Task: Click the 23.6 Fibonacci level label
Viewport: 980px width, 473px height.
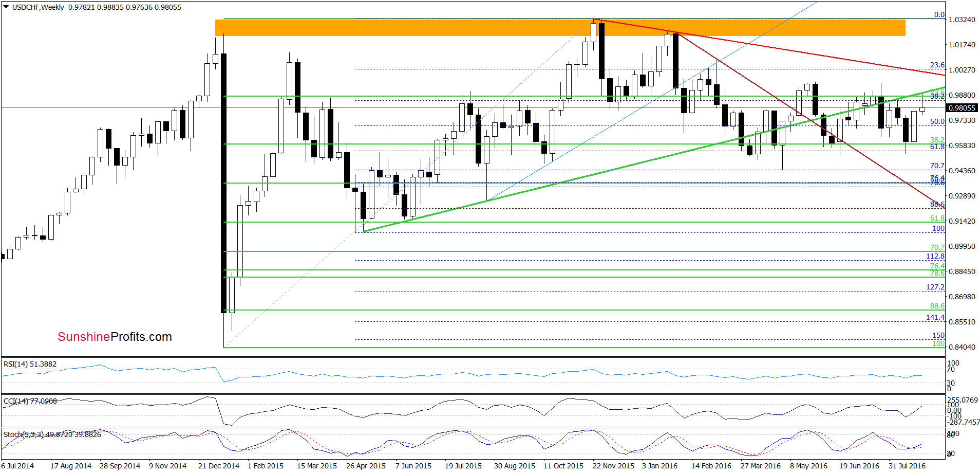Action: coord(937,65)
